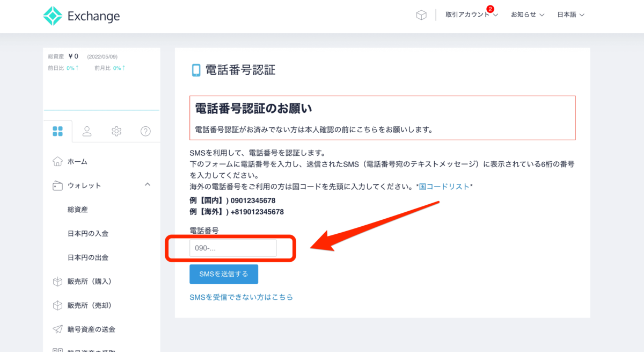Click the wallet icon beside ウォレット

point(57,186)
